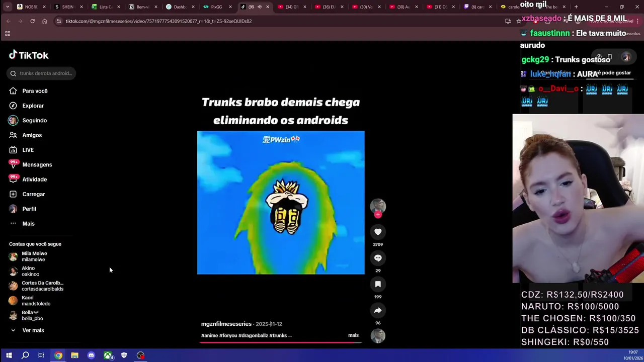This screenshot has width=644, height=362.
Task: Open the creator's avatar beside the video
Action: tap(378, 206)
